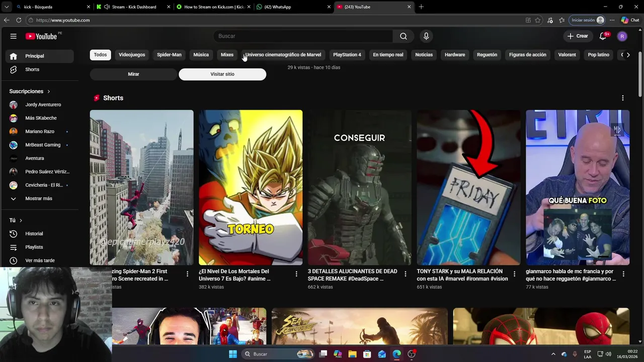Viewport: 644px width, 362px height.
Task: Open options for the Tony Stark short
Action: pyautogui.click(x=514, y=274)
